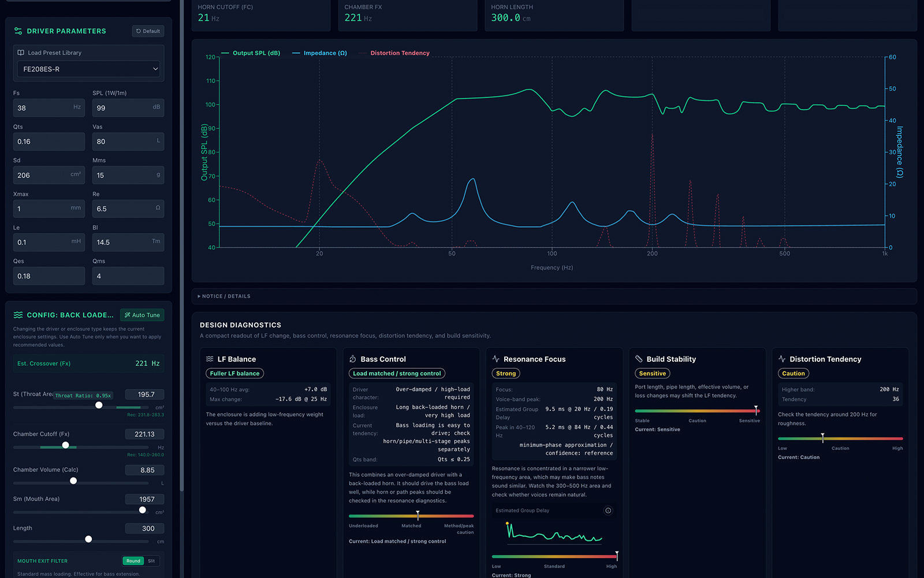Focus the Qts input field
924x578 pixels.
(49, 141)
